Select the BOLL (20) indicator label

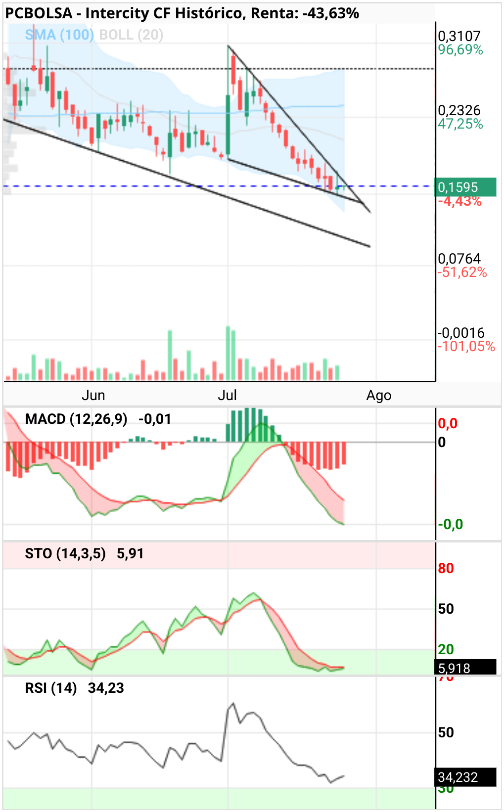[x=131, y=35]
